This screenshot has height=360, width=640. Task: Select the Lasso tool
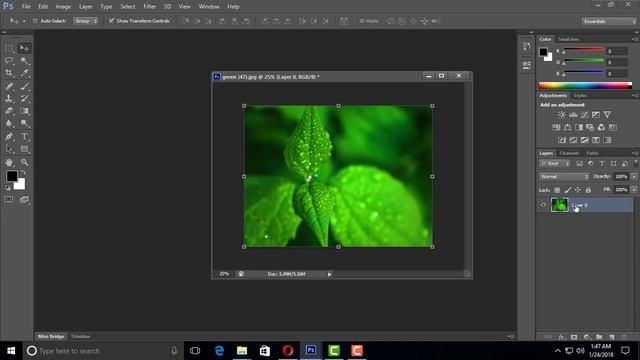9,60
